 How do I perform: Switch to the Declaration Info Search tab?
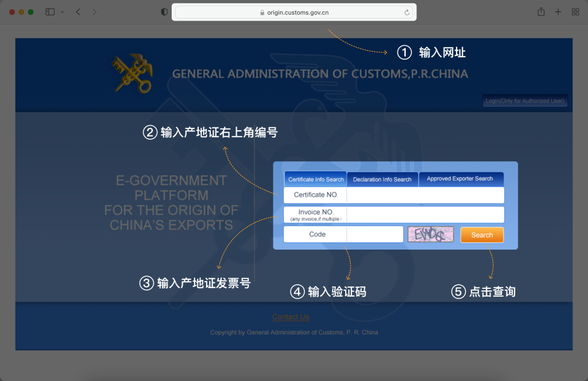[x=382, y=180]
